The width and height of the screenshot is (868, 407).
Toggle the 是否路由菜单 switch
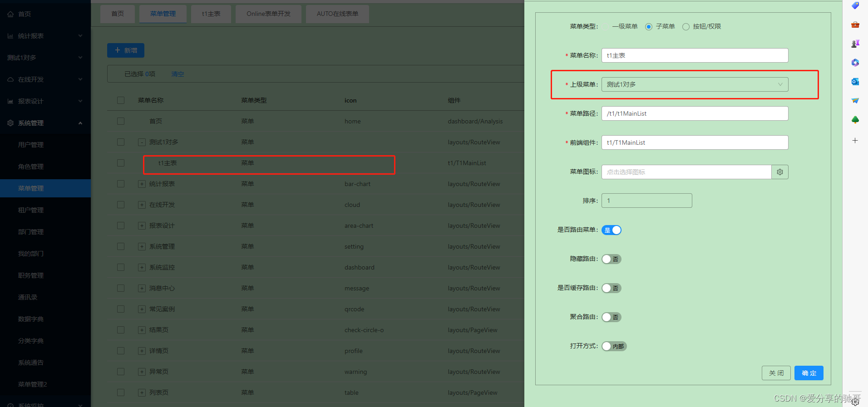click(612, 230)
